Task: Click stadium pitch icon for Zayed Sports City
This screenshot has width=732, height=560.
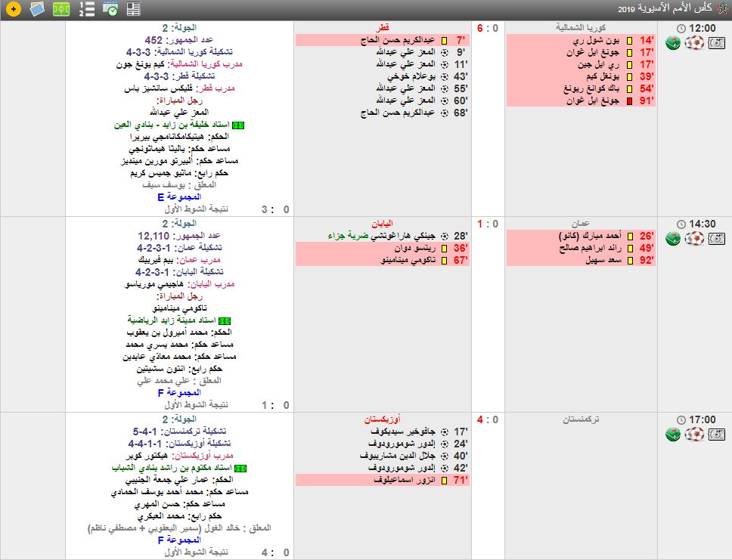Action: click(x=225, y=321)
